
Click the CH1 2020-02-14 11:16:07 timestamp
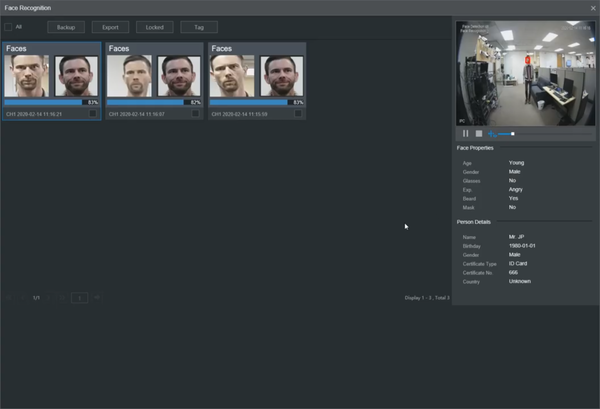(137, 114)
